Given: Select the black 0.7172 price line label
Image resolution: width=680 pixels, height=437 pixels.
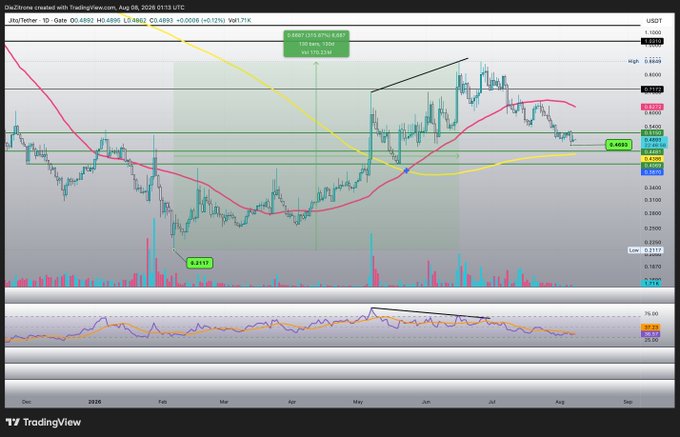Looking at the screenshot, I should pyautogui.click(x=652, y=89).
